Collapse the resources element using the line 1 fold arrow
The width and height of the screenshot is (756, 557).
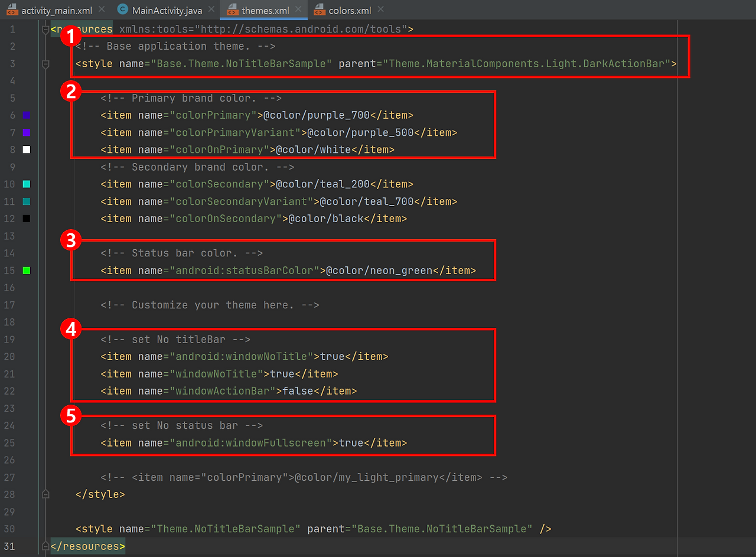click(45, 28)
